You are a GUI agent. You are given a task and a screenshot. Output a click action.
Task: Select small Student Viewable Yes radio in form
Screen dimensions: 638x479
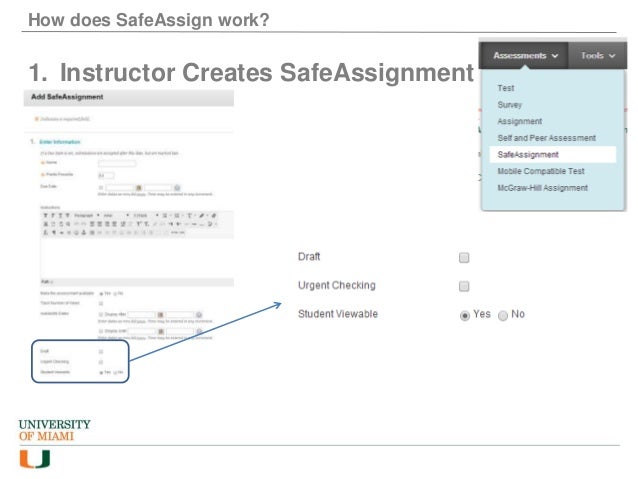101,373
